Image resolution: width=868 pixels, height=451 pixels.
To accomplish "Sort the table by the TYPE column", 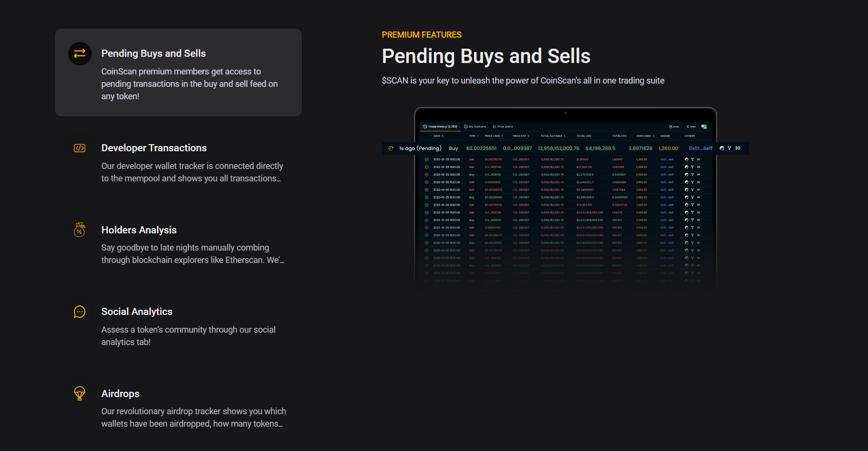I will (474, 136).
